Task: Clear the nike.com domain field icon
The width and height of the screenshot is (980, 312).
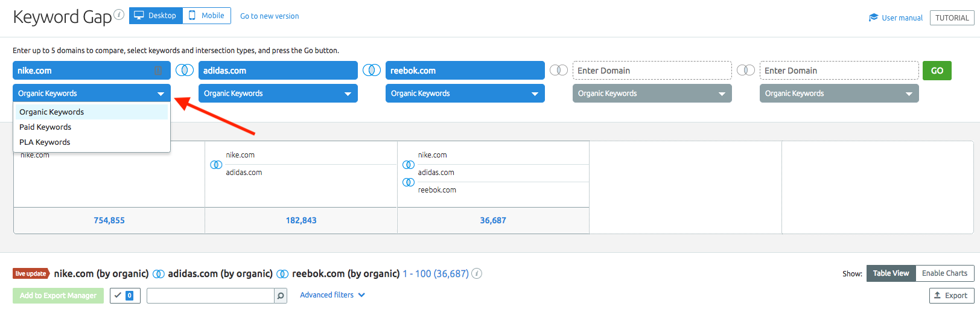Action: pos(158,71)
